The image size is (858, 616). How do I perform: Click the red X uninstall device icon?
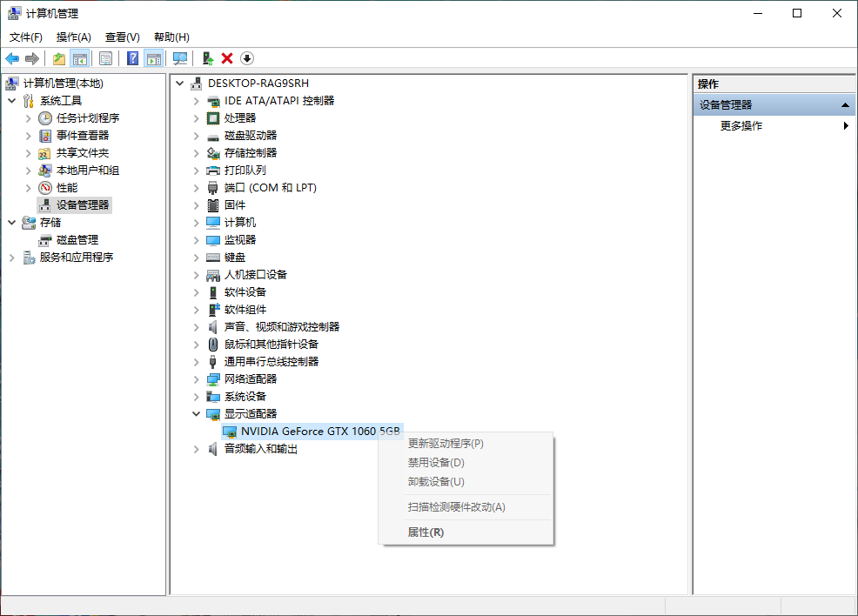(x=227, y=58)
